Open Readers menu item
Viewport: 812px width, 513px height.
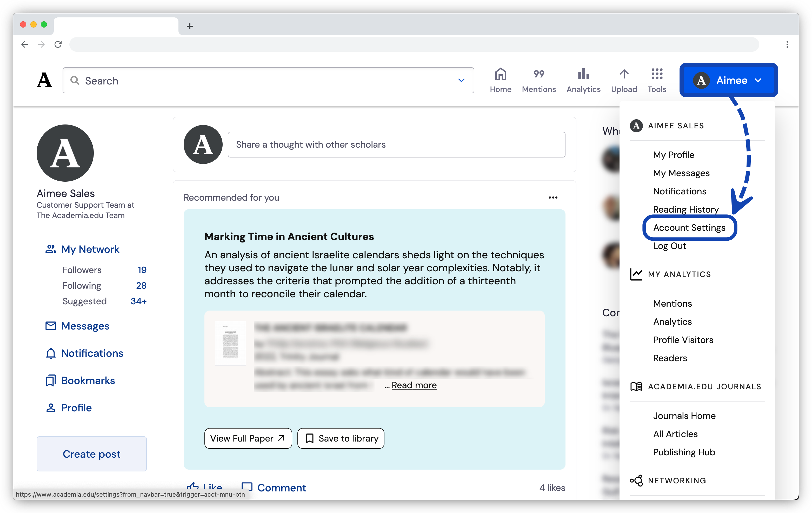tap(670, 358)
